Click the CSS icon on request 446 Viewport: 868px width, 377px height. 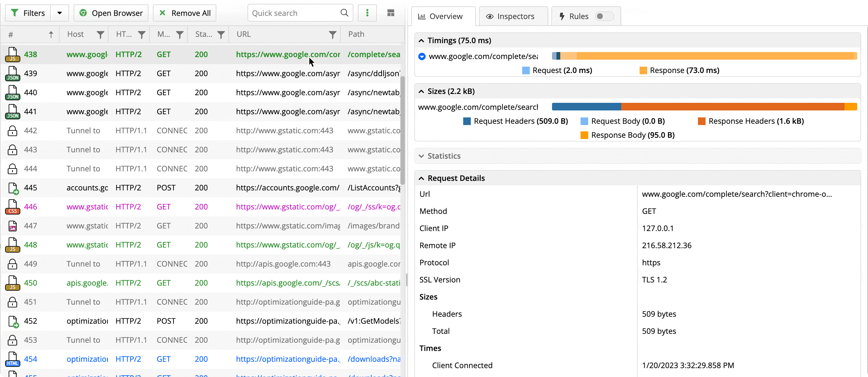coord(12,207)
